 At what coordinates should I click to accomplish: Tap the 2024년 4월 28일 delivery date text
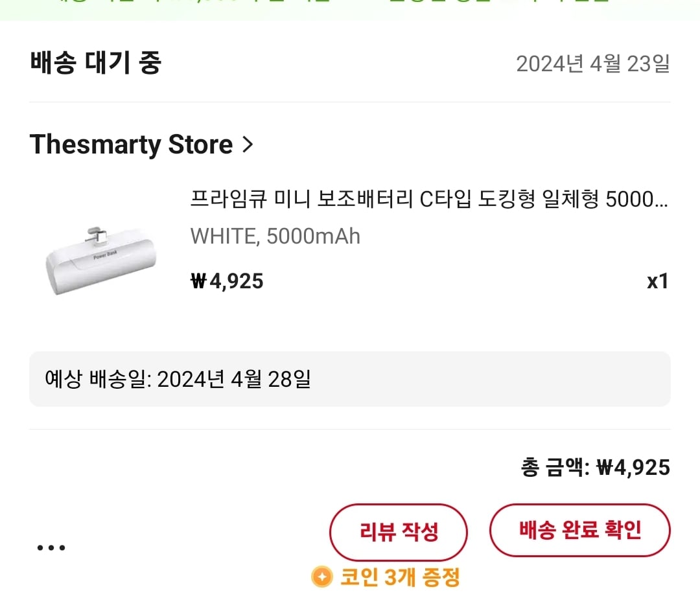[x=234, y=379]
